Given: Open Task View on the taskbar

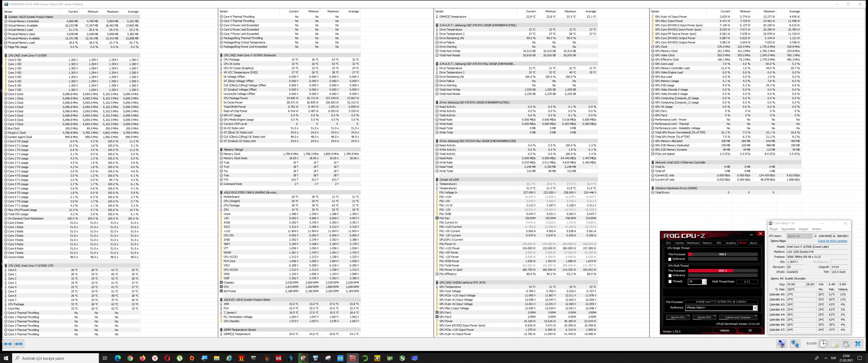Looking at the screenshot, I should [x=105, y=358].
